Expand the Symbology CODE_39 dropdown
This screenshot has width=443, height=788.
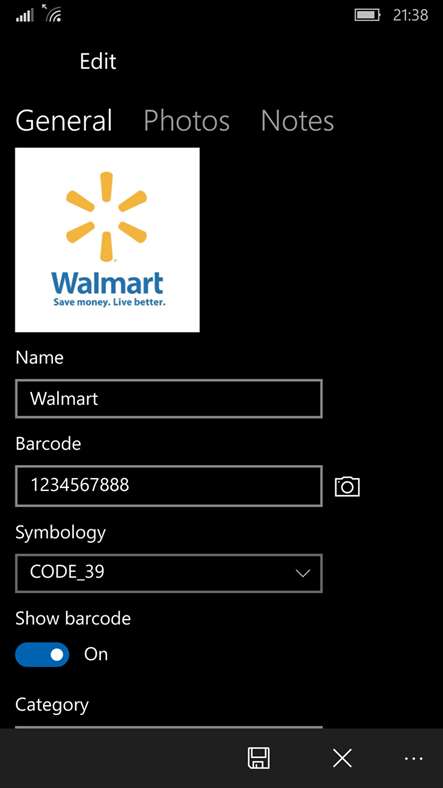169,573
